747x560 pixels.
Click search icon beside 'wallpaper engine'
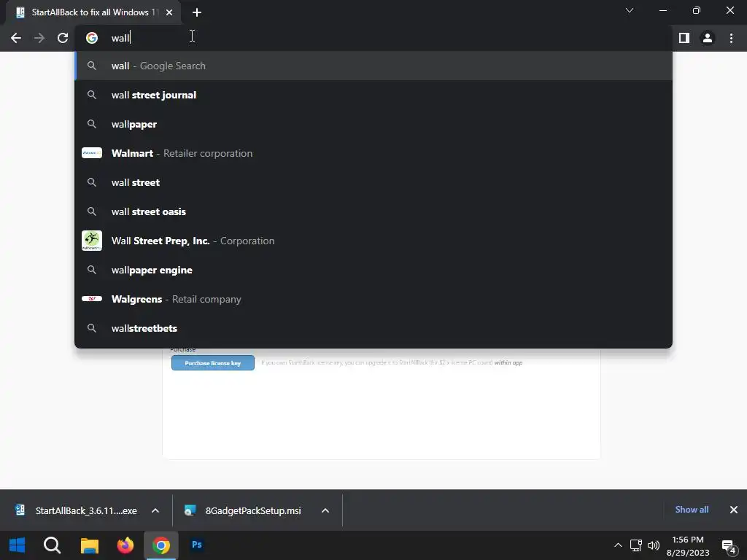coord(92,270)
